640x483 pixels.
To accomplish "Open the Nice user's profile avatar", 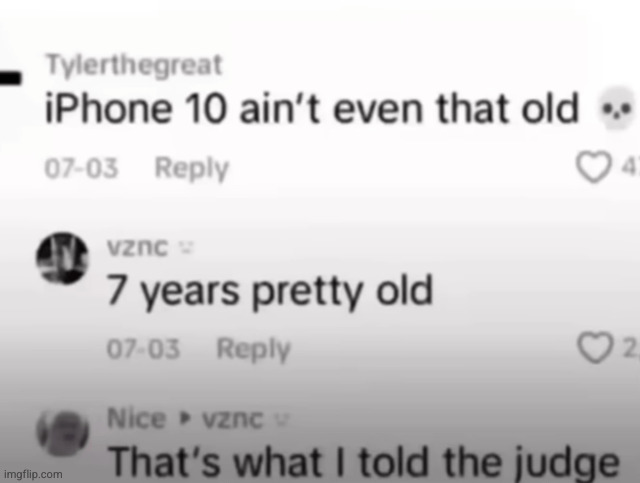I will tap(62, 432).
